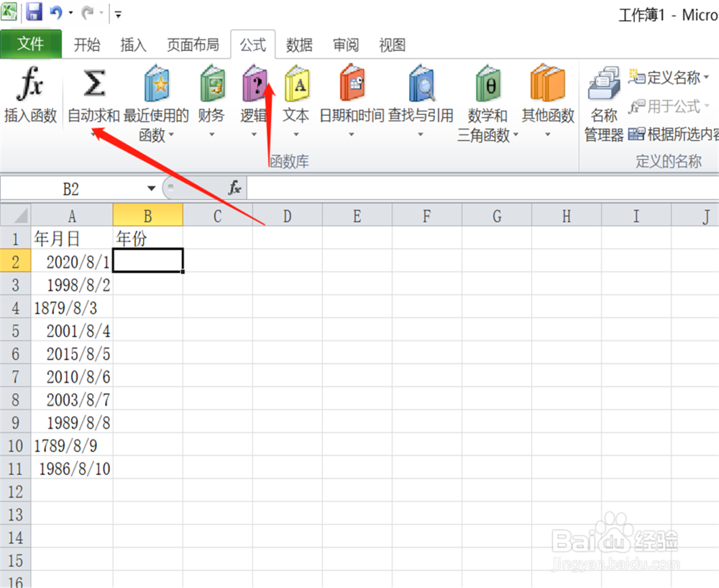
Task: Select column header I
Action: click(636, 216)
